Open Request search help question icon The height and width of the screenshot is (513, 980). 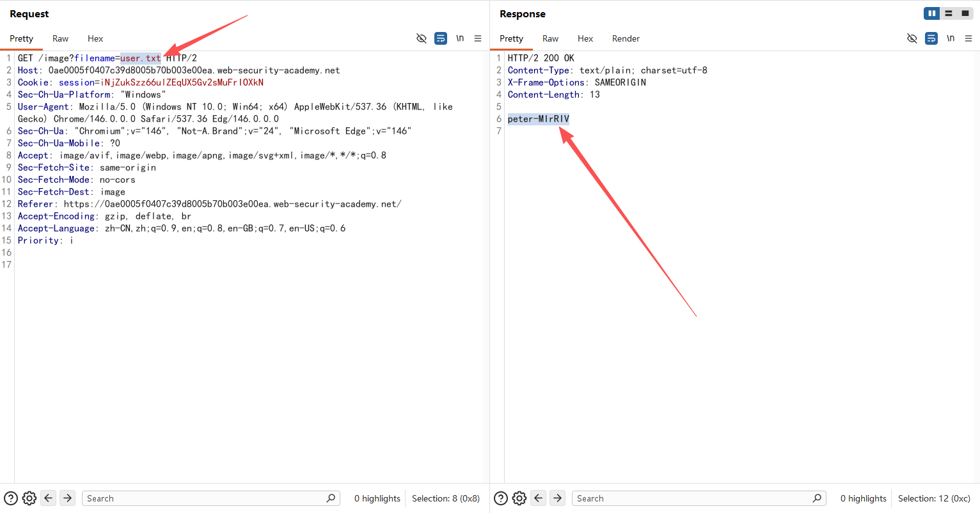(x=11, y=498)
